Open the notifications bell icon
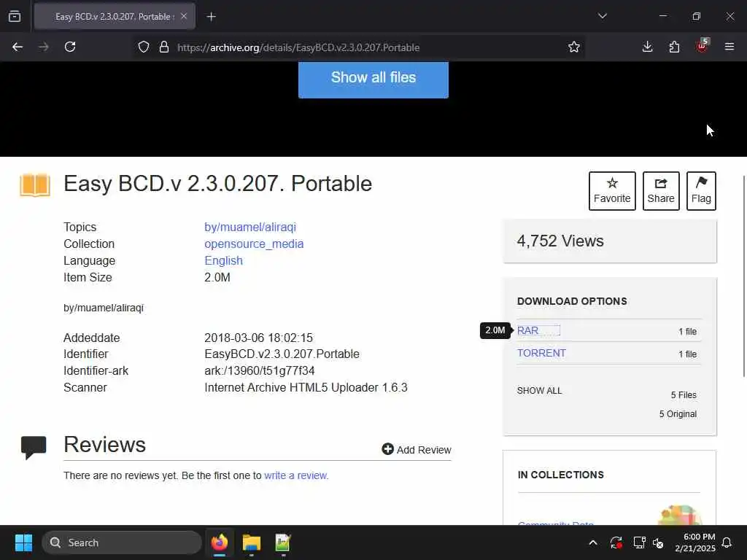This screenshot has height=560, width=747. coord(727,542)
